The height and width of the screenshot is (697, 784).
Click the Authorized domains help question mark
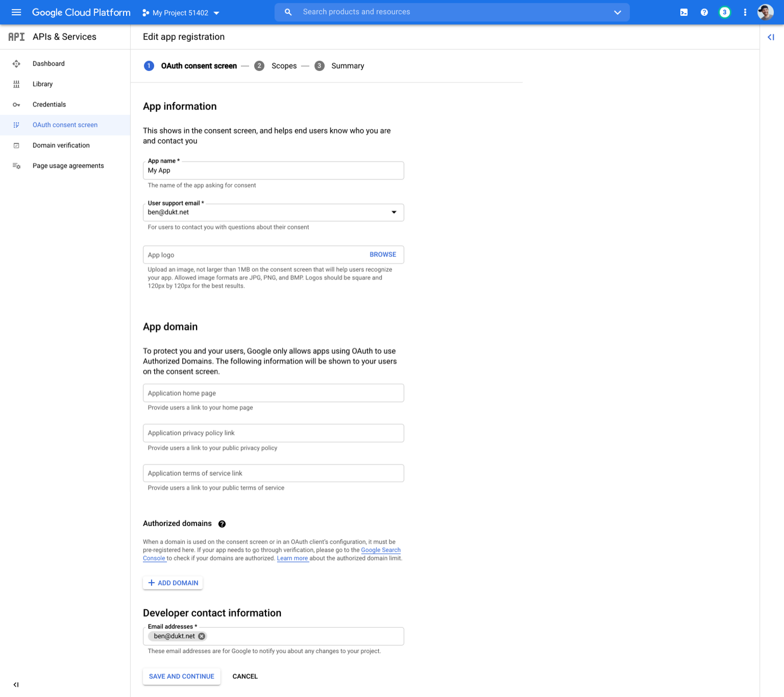click(x=222, y=524)
